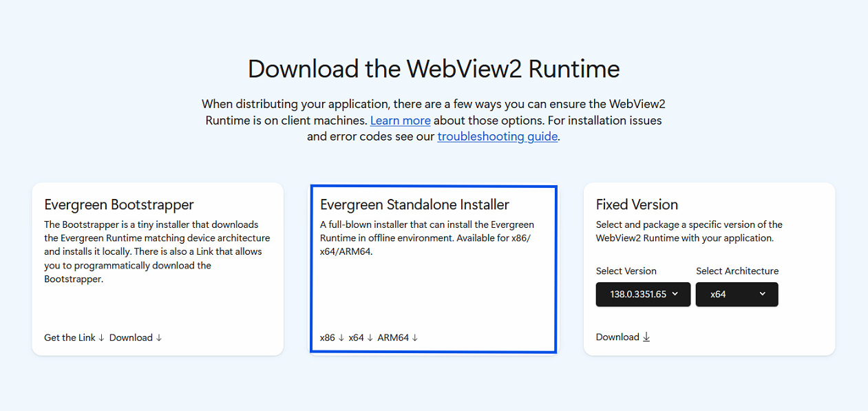Click the chevron in the version selector
The height and width of the screenshot is (411, 868).
675,294
